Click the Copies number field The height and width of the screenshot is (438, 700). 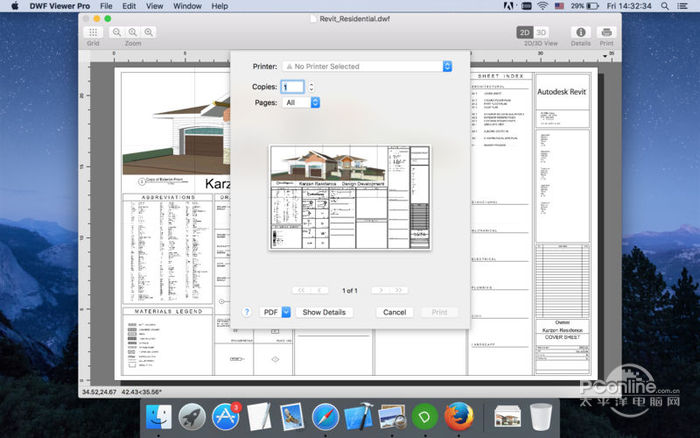(292, 87)
